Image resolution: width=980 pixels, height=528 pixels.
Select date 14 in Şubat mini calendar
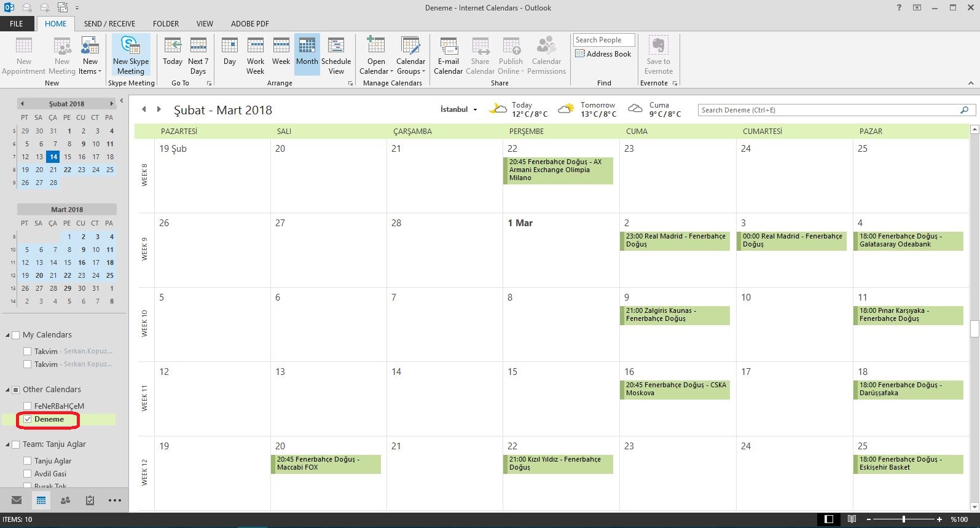tap(53, 157)
